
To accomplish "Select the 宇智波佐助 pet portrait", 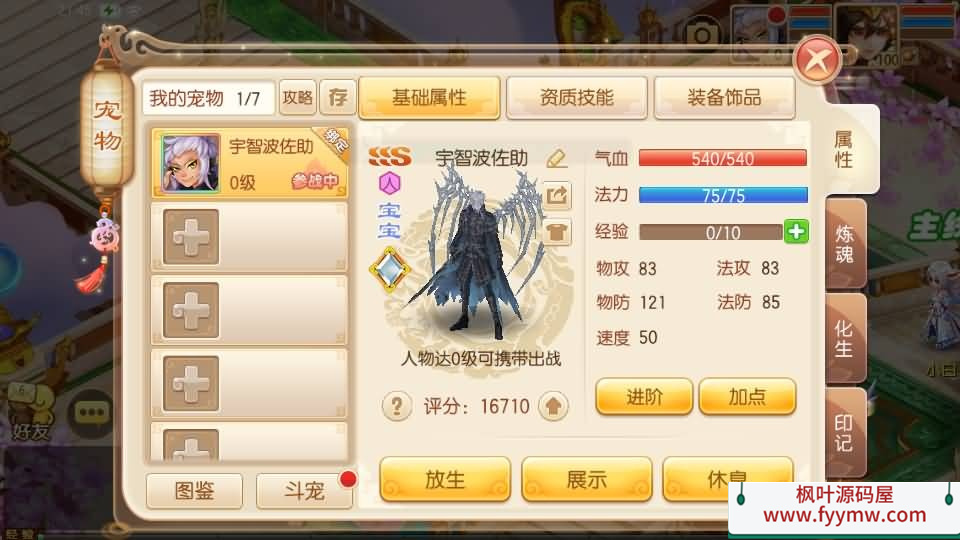I will coord(190,163).
